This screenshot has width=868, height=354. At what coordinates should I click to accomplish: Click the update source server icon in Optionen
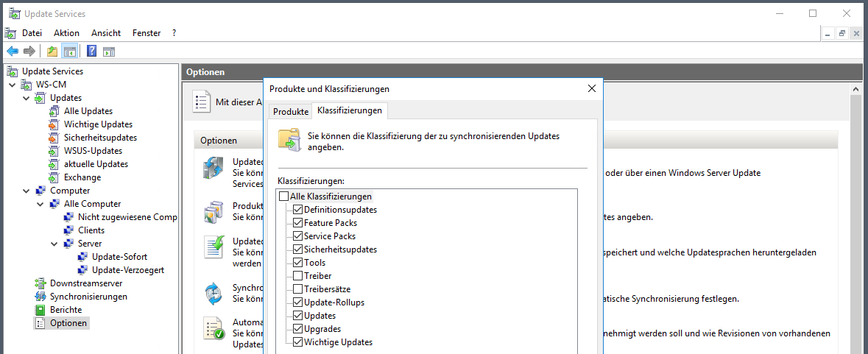click(x=213, y=168)
